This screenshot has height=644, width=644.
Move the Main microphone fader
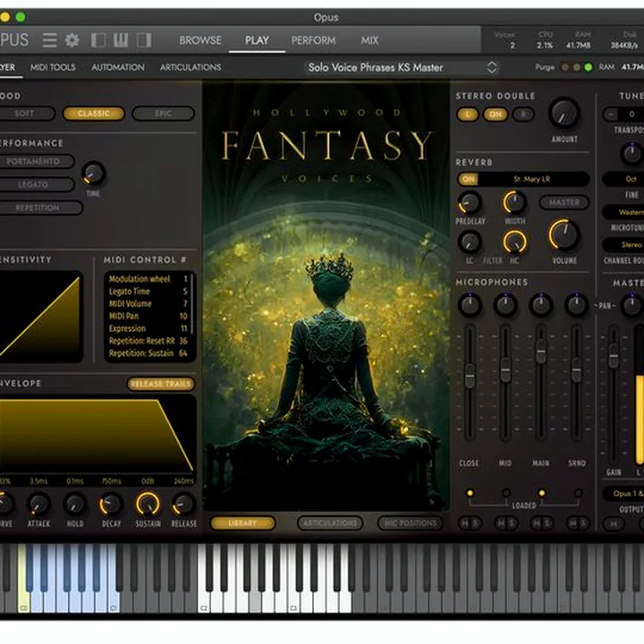click(x=541, y=352)
